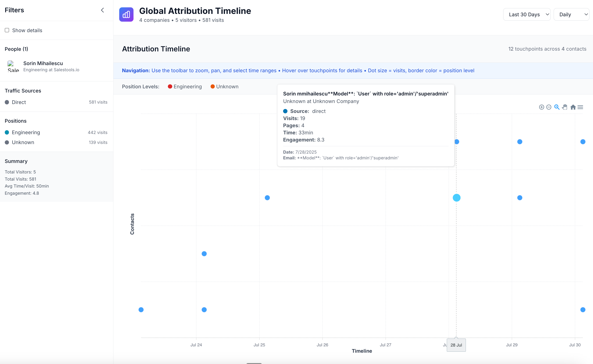593x364 pixels.
Task: Collapse the Filters sidebar with chevron
Action: [x=102, y=10]
